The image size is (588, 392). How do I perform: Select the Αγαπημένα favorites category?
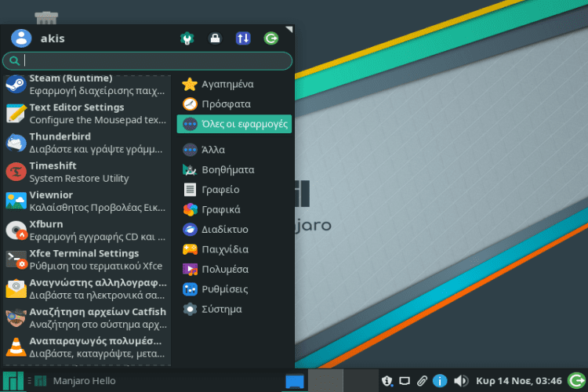coord(234,84)
